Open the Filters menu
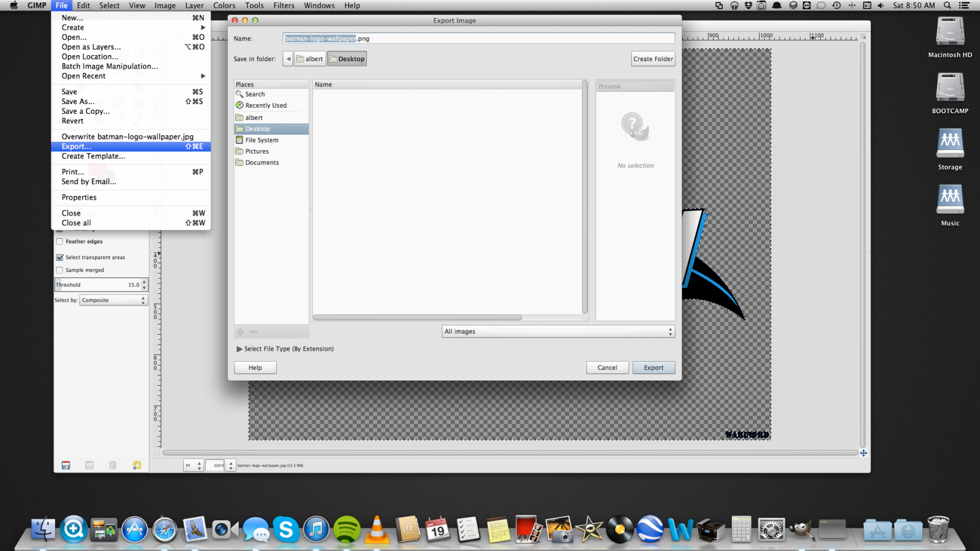 284,6
